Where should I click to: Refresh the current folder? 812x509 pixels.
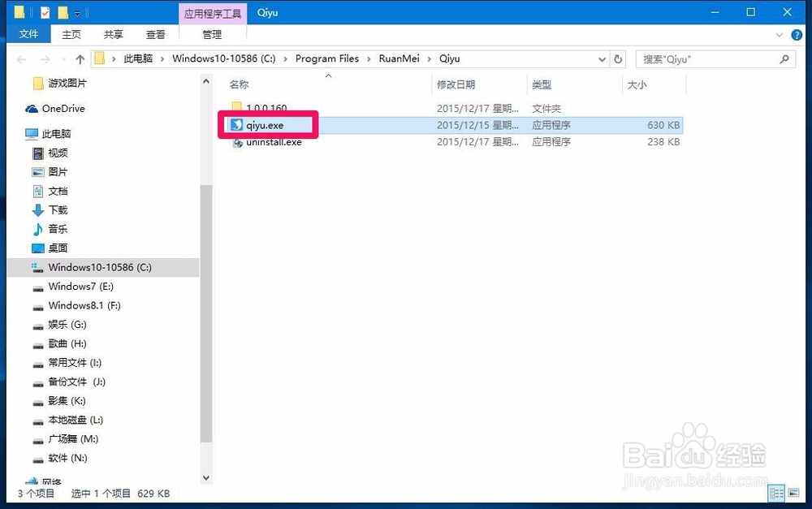click(x=618, y=59)
